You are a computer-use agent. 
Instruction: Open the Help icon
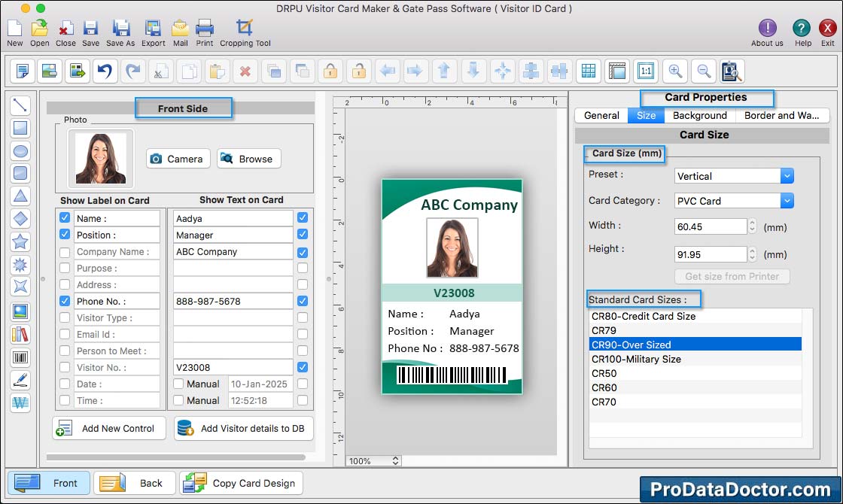pyautogui.click(x=801, y=28)
